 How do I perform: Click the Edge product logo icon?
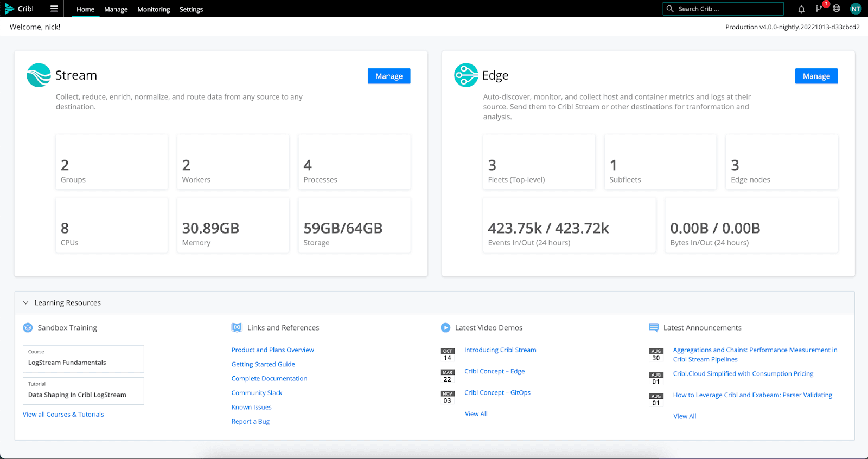466,75
